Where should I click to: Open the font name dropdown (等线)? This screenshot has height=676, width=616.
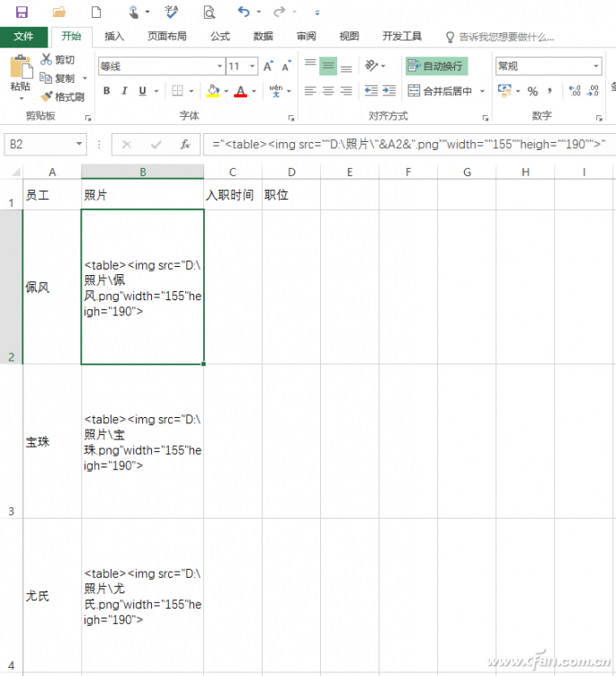[219, 67]
